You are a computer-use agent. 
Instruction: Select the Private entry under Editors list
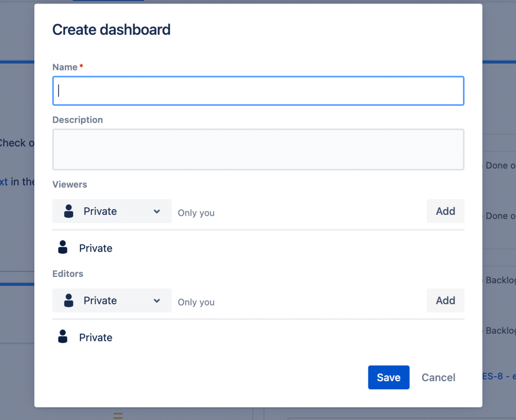96,337
